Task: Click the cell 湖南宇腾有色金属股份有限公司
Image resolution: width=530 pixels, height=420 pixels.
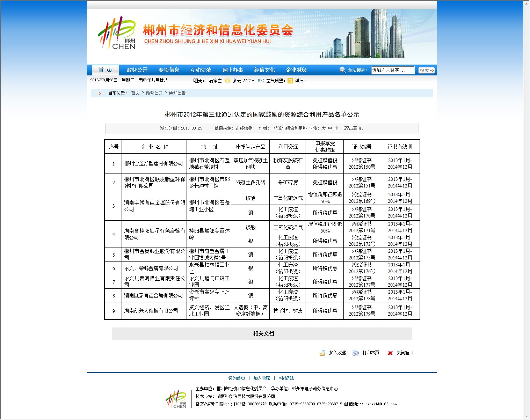Action: pos(154,206)
